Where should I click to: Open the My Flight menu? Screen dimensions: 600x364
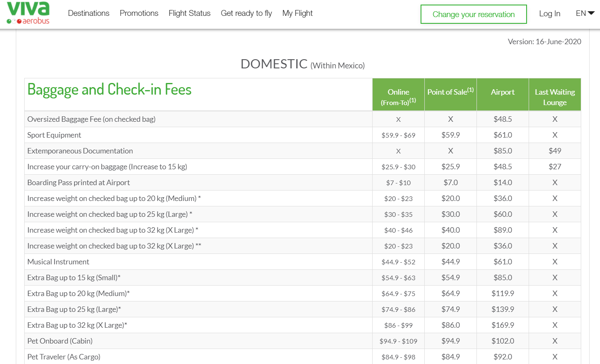pos(297,13)
